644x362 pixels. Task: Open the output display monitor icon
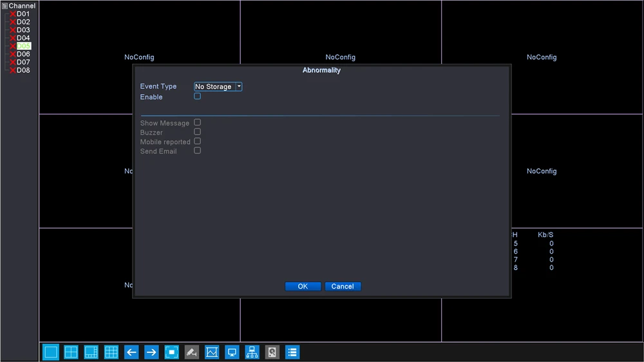(232, 352)
